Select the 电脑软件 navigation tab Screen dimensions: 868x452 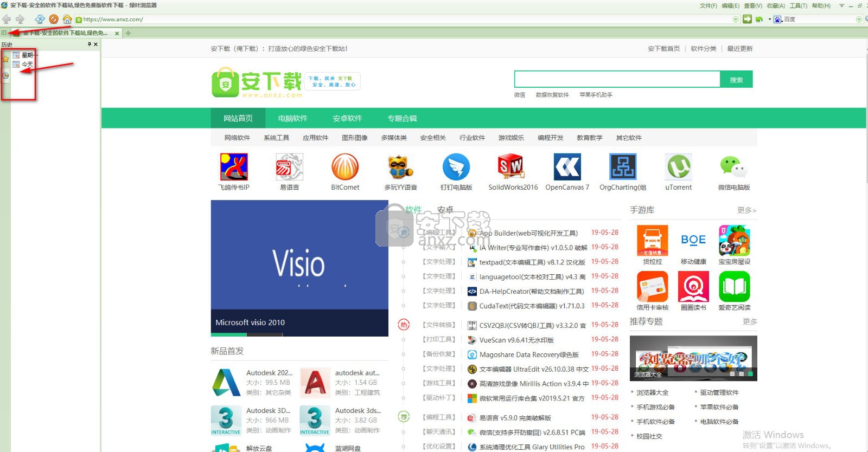click(293, 118)
